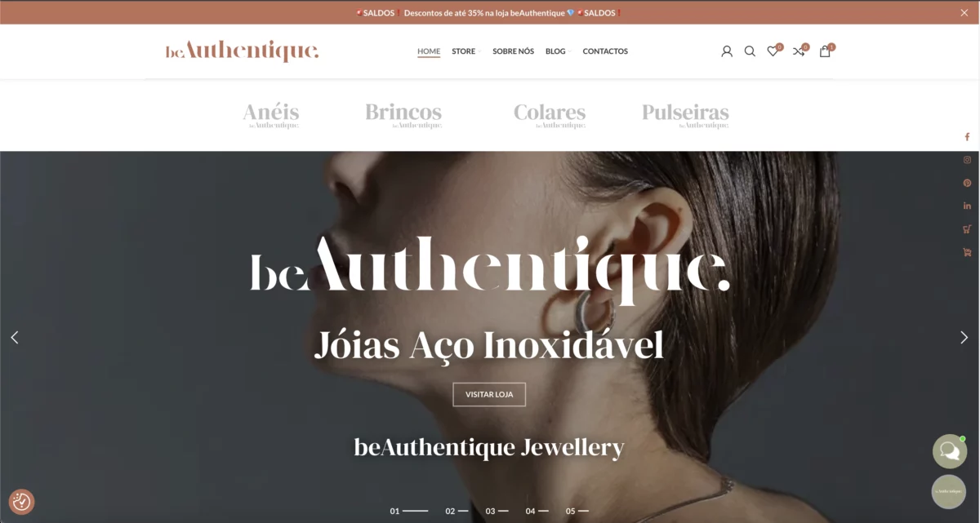Open the LinkedIn sidebar icon
This screenshot has width=980, height=523.
click(967, 206)
